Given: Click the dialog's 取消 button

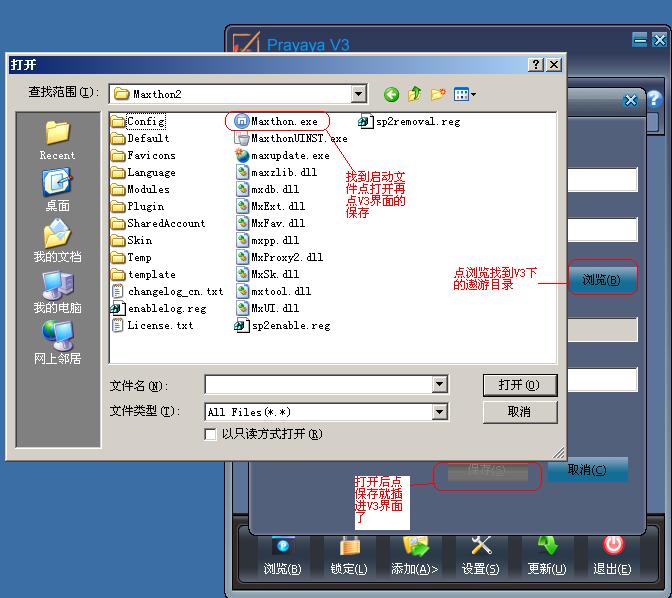Looking at the screenshot, I should pos(520,412).
